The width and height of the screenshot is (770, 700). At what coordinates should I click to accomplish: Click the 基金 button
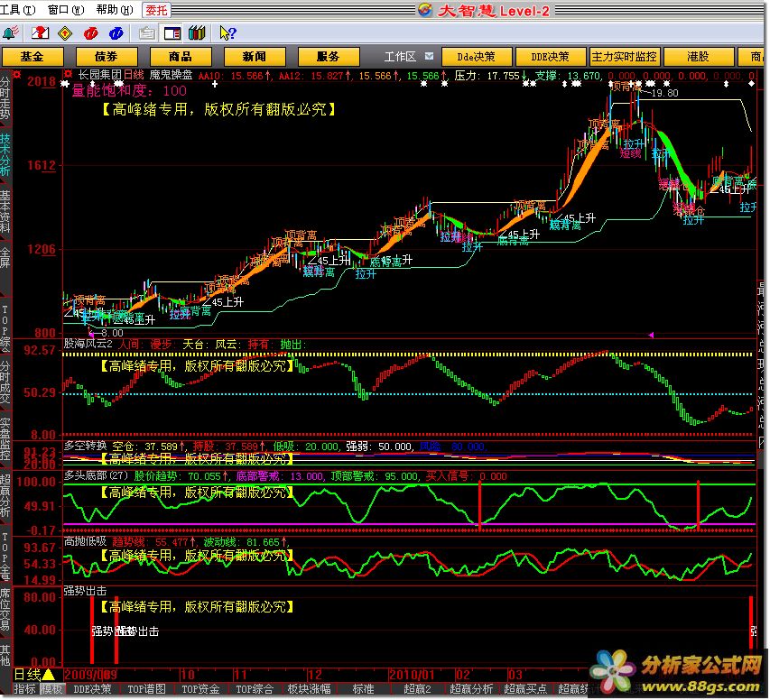[32, 57]
